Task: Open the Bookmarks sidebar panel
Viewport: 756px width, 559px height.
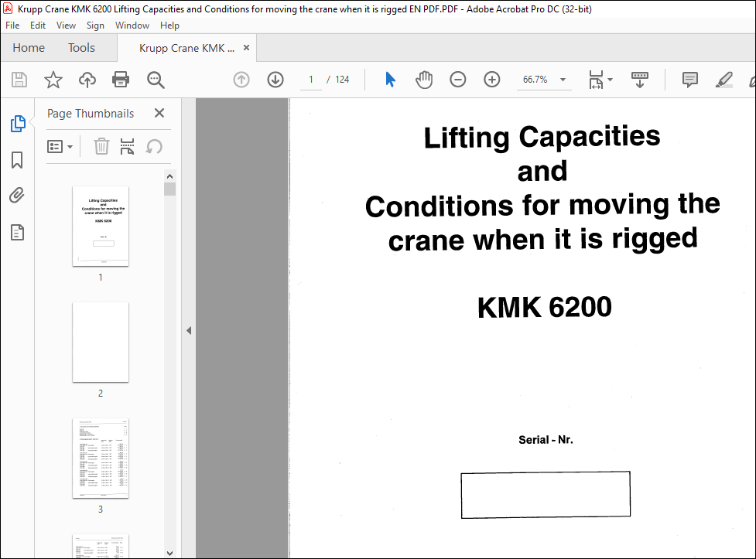Action: tap(17, 160)
